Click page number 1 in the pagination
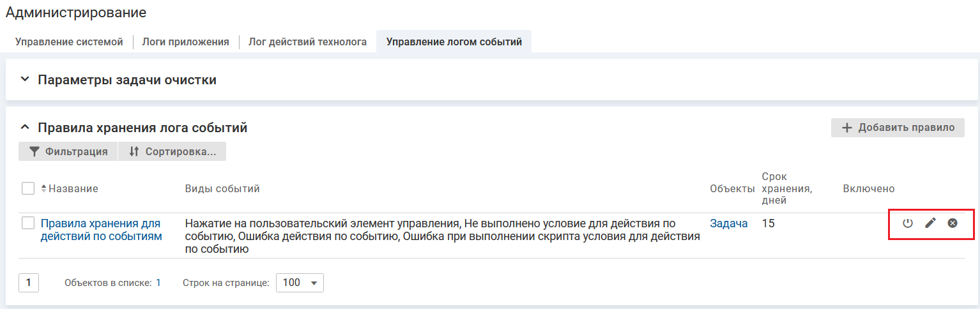This screenshot has height=309, width=980. coord(29,282)
